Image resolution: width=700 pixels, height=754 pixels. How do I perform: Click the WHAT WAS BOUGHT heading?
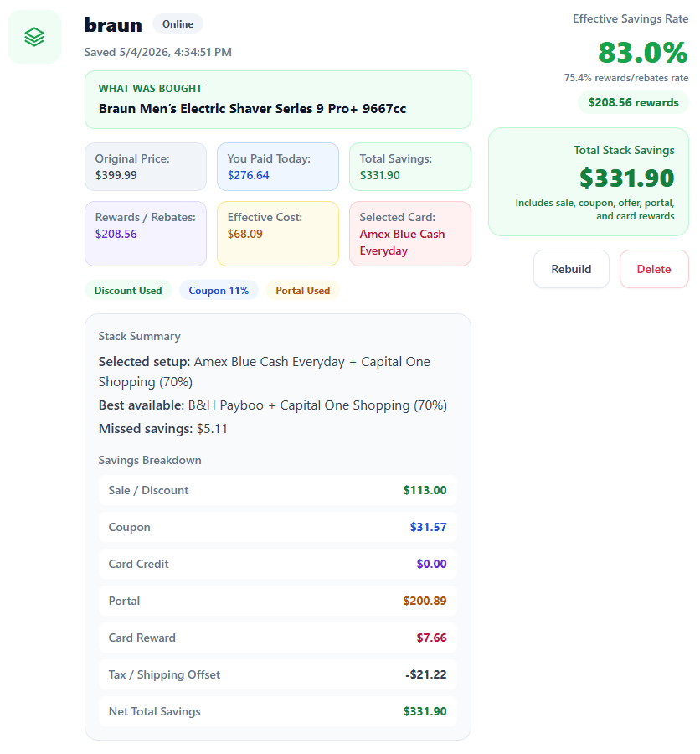[150, 89]
